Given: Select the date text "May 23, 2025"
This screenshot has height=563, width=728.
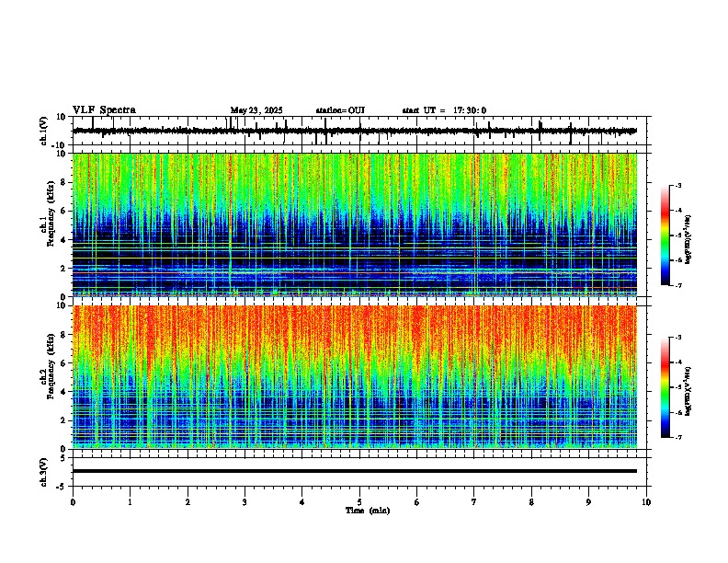Looking at the screenshot, I should coord(256,110).
